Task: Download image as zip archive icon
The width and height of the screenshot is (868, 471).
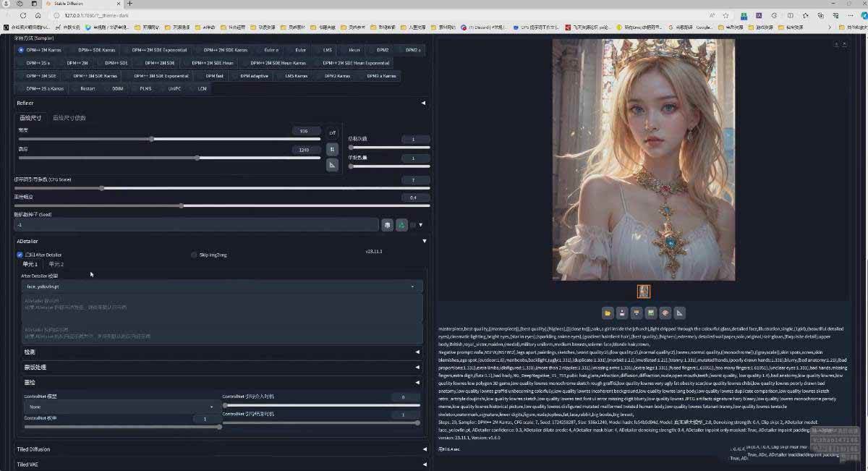Action: (636, 312)
